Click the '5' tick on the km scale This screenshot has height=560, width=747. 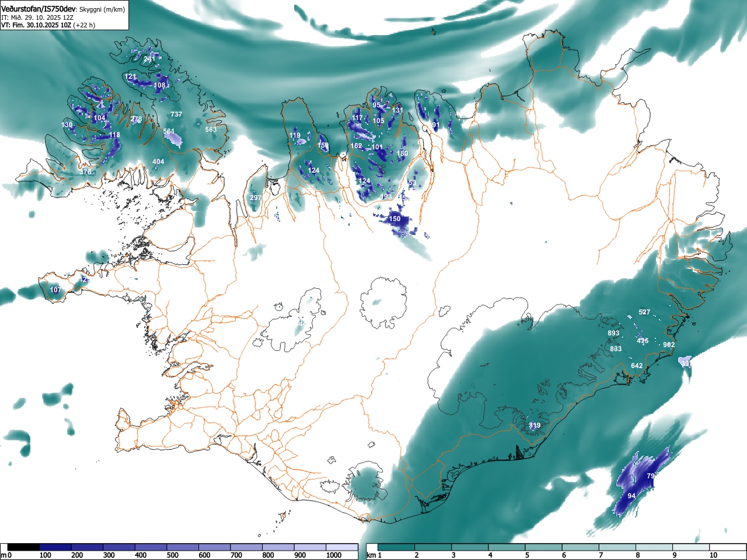coord(527,555)
